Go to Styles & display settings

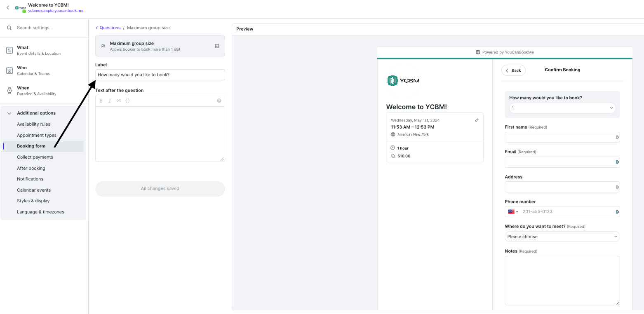pos(33,201)
